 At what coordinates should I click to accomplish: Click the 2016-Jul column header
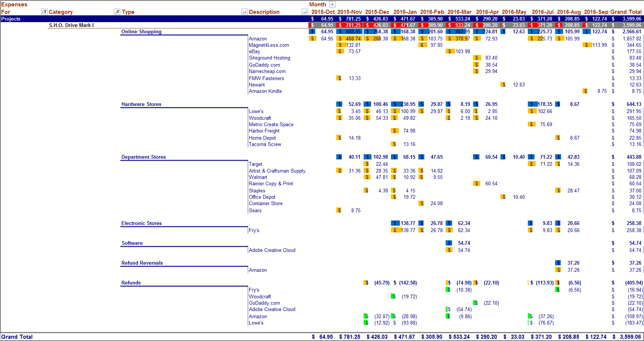pos(543,12)
